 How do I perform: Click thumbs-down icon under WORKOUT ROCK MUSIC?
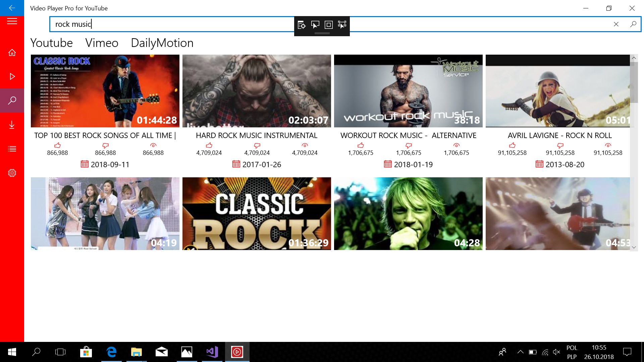click(409, 145)
